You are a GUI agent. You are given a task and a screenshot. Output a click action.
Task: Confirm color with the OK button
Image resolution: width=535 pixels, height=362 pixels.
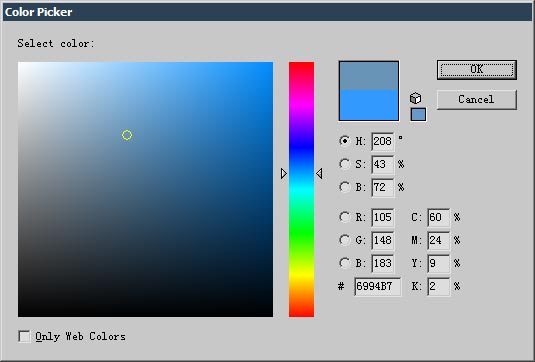(477, 70)
